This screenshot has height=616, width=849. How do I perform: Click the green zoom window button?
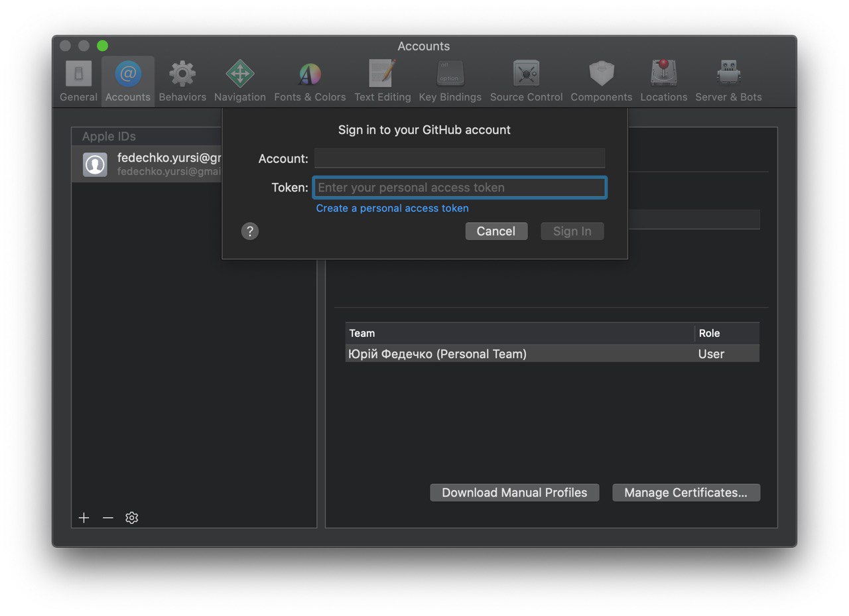(x=102, y=46)
